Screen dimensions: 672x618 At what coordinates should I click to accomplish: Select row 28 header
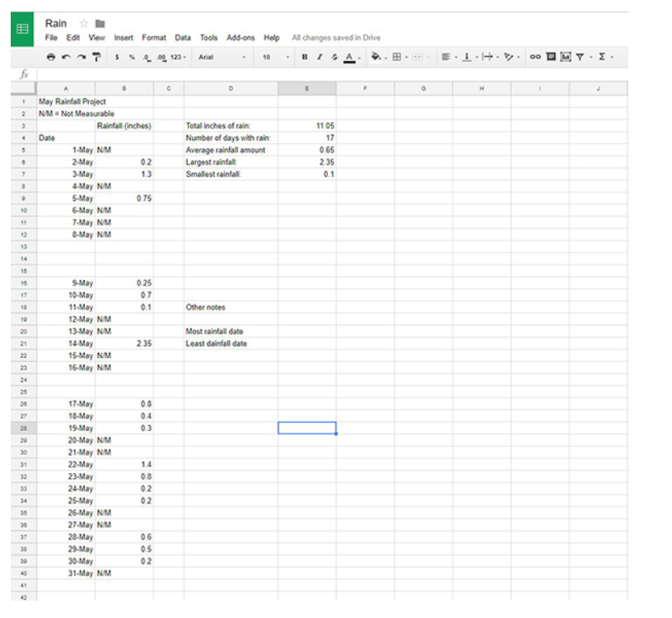click(x=24, y=428)
